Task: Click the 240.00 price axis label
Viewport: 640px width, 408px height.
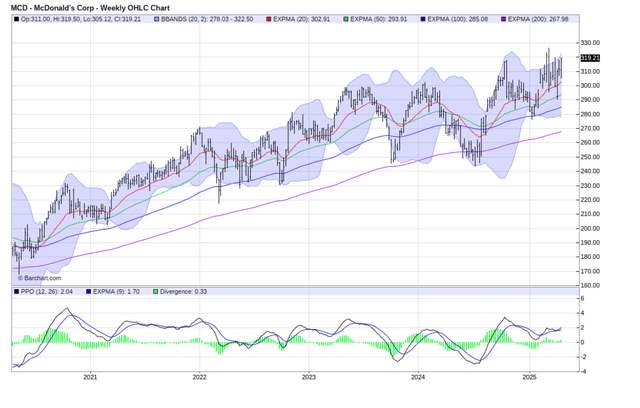Action: [590, 171]
